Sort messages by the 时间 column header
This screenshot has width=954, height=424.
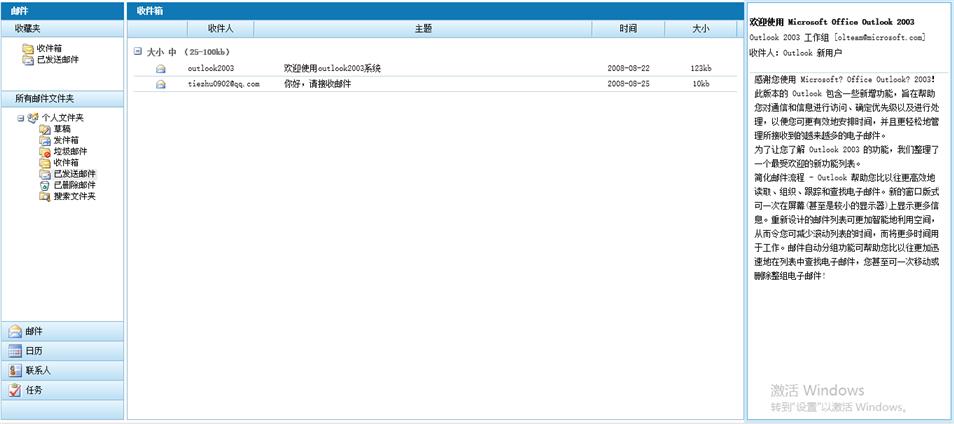627,29
